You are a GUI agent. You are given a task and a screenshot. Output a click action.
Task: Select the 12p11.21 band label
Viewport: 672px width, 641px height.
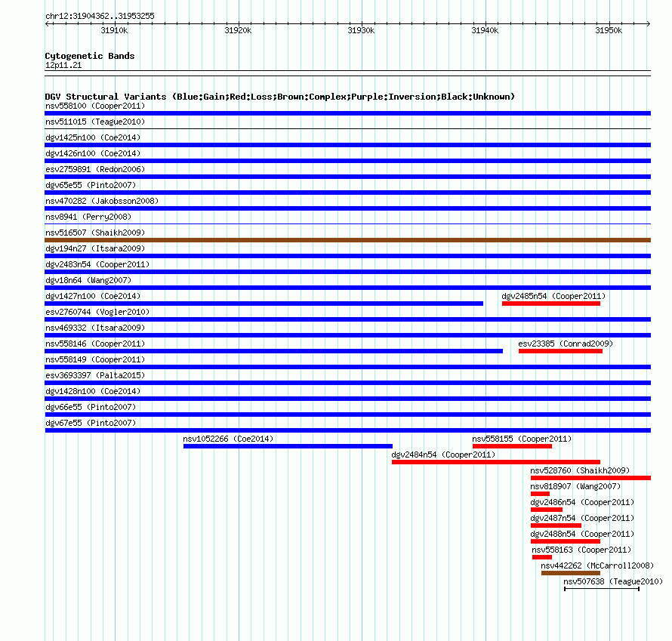point(63,65)
